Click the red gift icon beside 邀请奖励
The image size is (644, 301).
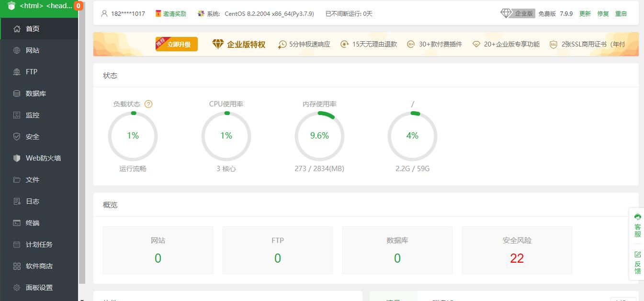(x=158, y=13)
